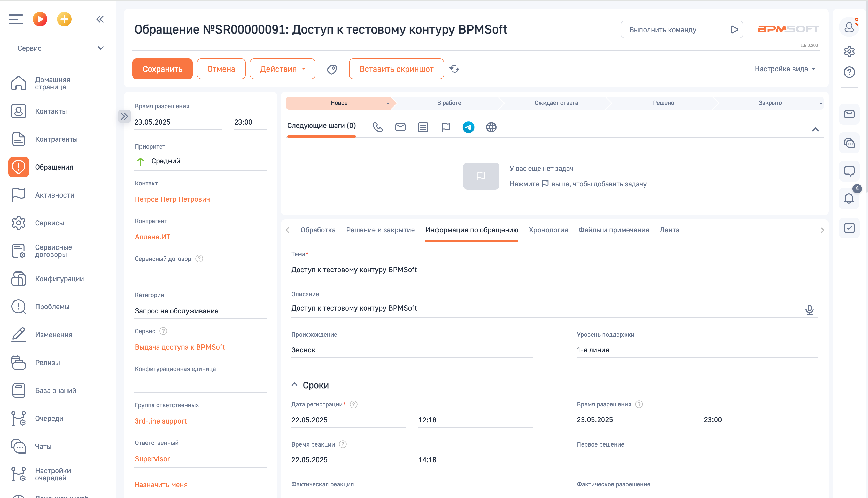Open the Закрыто stage dropdown arrow

tap(820, 103)
